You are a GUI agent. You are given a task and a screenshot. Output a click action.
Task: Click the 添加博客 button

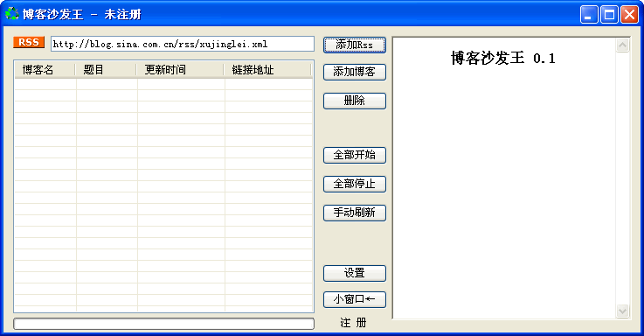[355, 72]
